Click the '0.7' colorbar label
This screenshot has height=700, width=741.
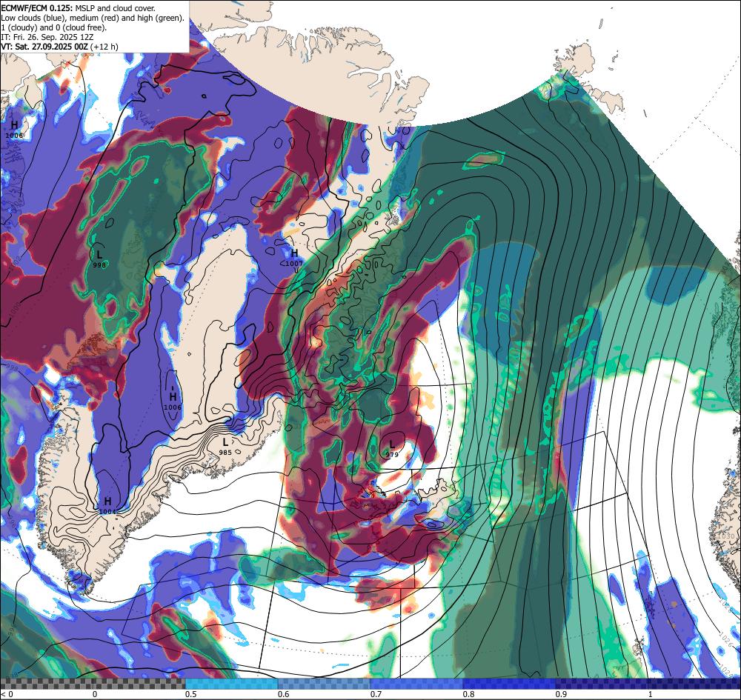click(376, 694)
